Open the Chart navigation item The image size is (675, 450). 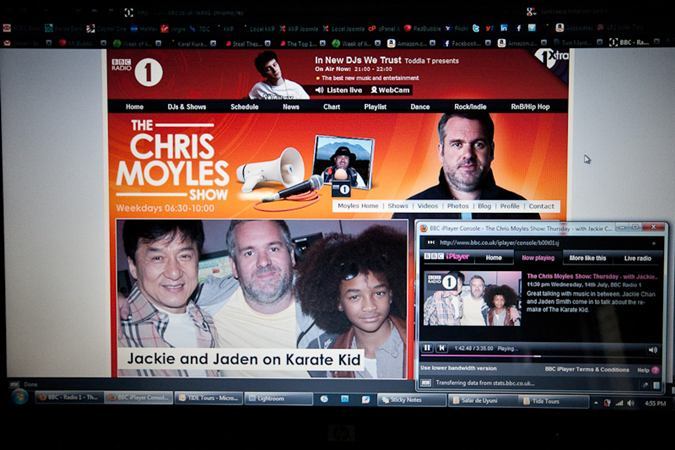click(331, 107)
